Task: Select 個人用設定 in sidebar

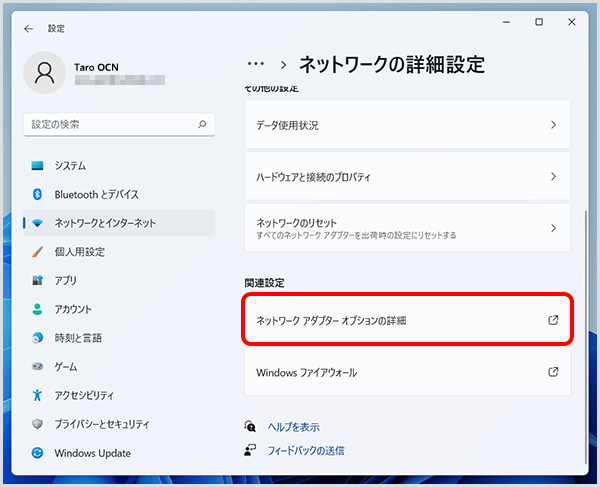Action: (x=79, y=252)
